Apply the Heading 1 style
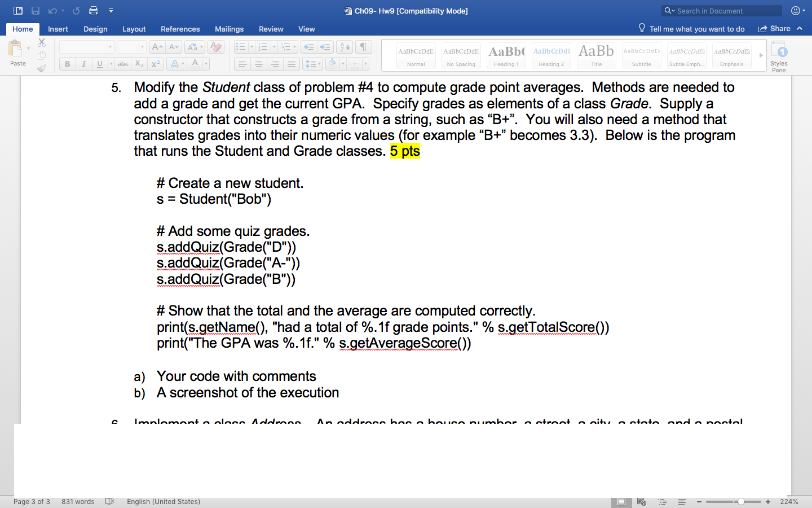The height and width of the screenshot is (508, 812). pyautogui.click(x=506, y=55)
